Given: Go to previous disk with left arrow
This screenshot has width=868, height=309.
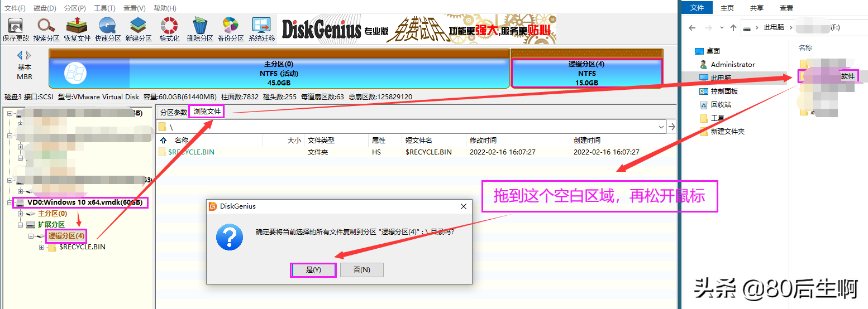Looking at the screenshot, I should click(20, 55).
